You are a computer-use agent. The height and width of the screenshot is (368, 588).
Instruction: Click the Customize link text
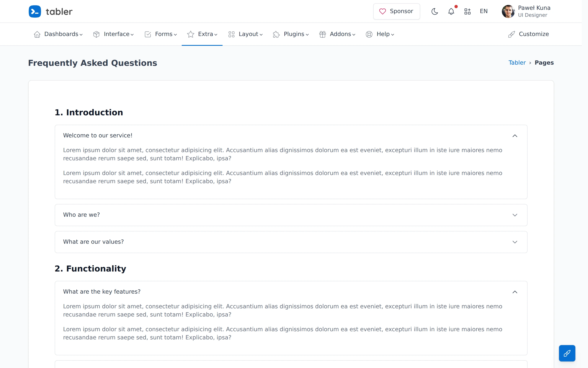click(534, 34)
